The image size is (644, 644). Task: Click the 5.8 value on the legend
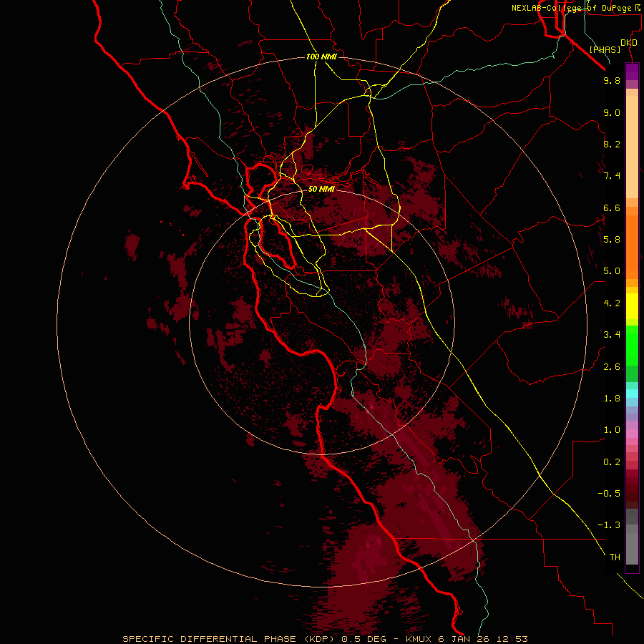[612, 240]
